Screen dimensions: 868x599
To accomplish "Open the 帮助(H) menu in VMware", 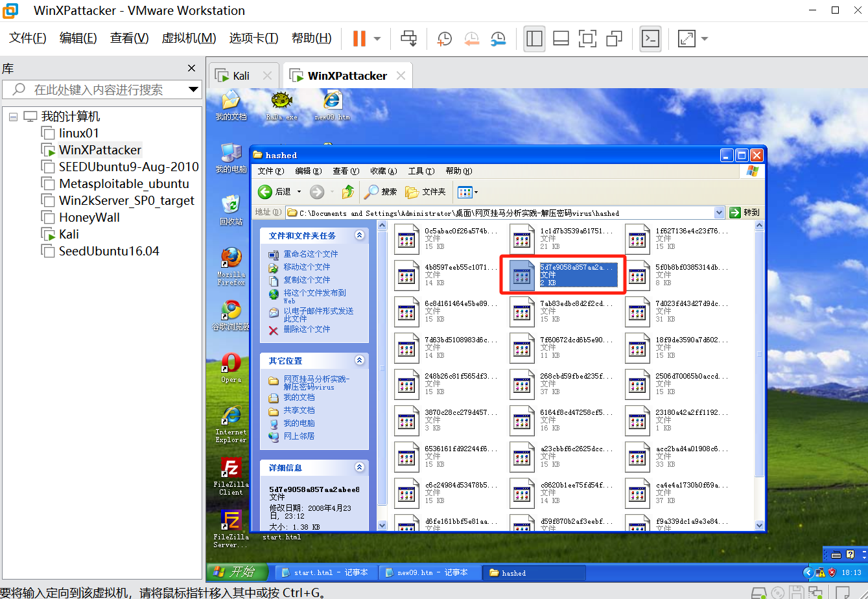I will [311, 38].
